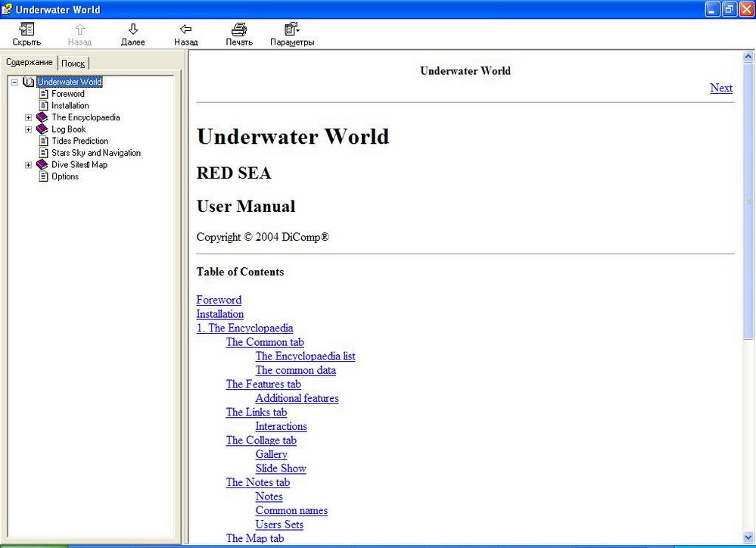Select Stars Sky and Navigation tree item
This screenshot has width=756, height=548.
point(96,152)
